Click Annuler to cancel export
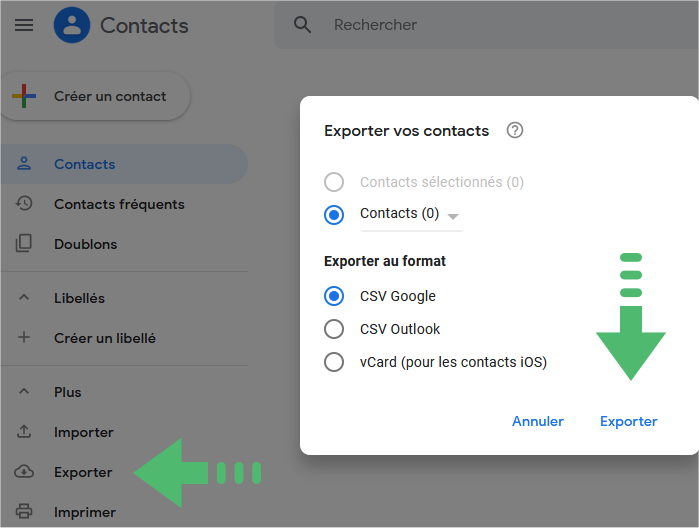 [538, 421]
